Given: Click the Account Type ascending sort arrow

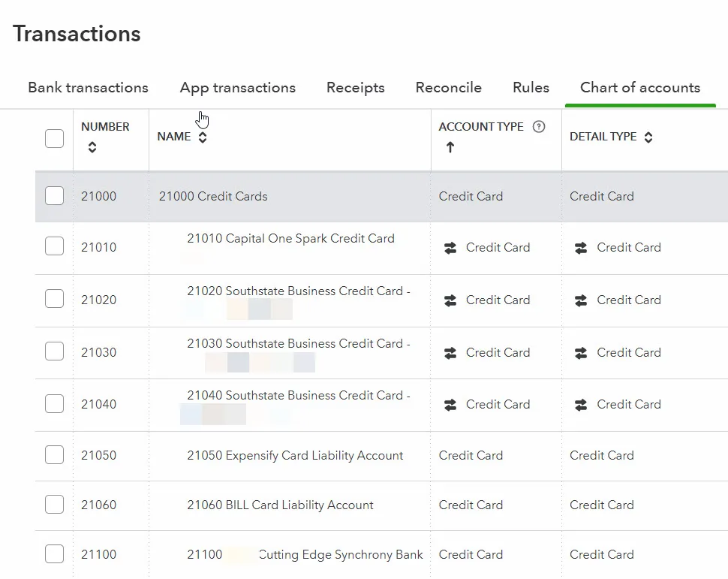Looking at the screenshot, I should point(450,148).
